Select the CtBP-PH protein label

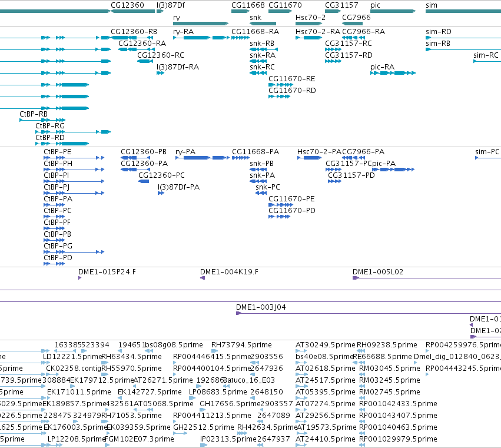(x=58, y=164)
